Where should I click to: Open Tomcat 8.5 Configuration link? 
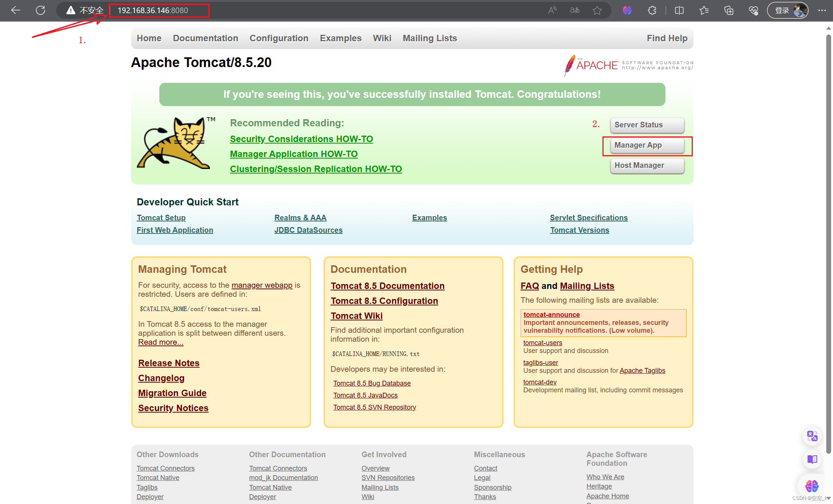[384, 301]
